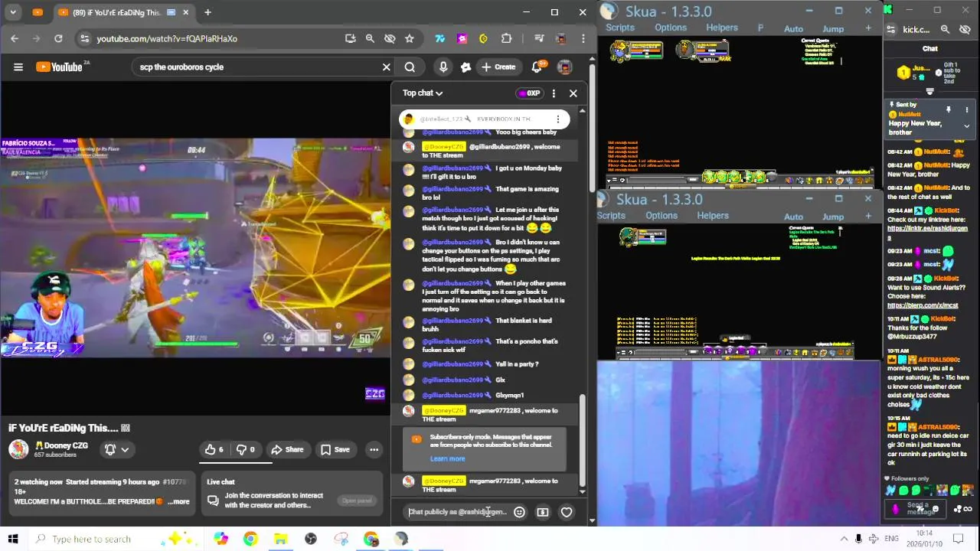This screenshot has height=551, width=980.
Task: Expand Chrome tab search dropdown
Action: (14, 12)
